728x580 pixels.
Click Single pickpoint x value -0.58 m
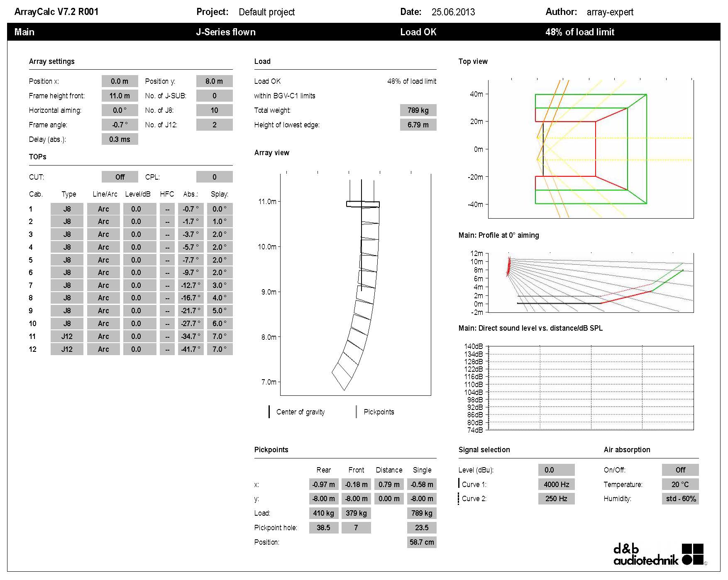422,485
